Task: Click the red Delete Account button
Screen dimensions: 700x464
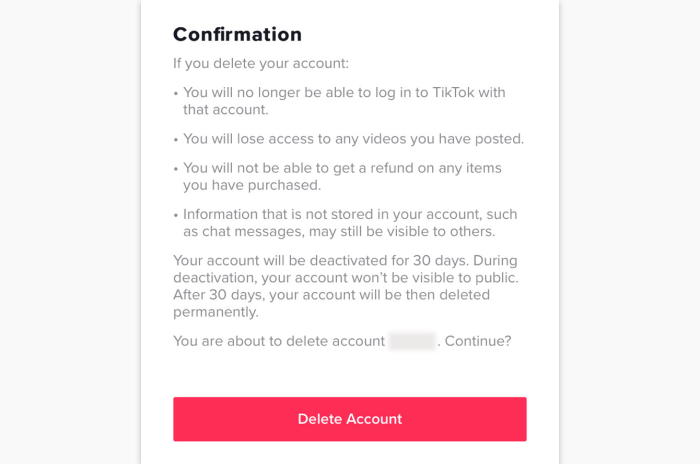Action: [349, 419]
